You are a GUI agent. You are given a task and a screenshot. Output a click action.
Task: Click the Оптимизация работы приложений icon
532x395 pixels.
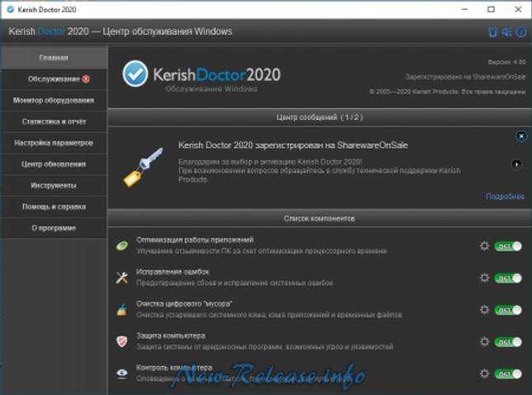[x=121, y=245]
